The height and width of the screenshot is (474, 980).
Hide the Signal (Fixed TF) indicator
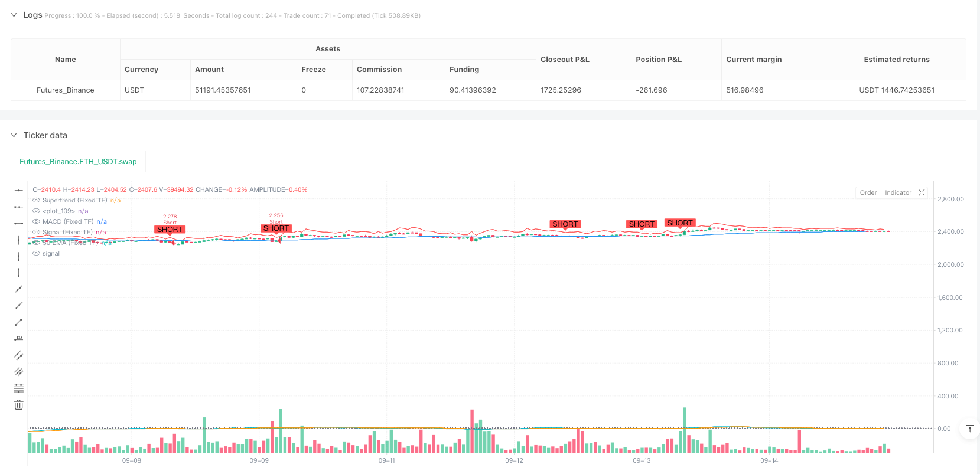(36, 233)
